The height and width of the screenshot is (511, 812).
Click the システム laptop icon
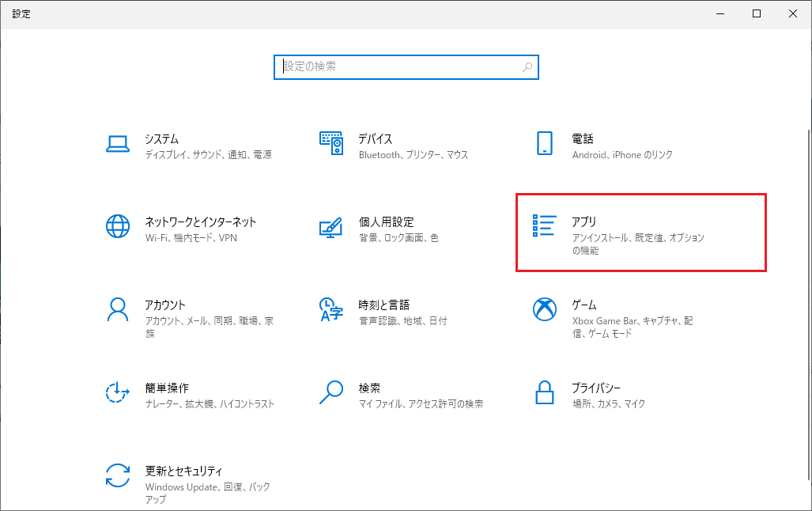(117, 143)
